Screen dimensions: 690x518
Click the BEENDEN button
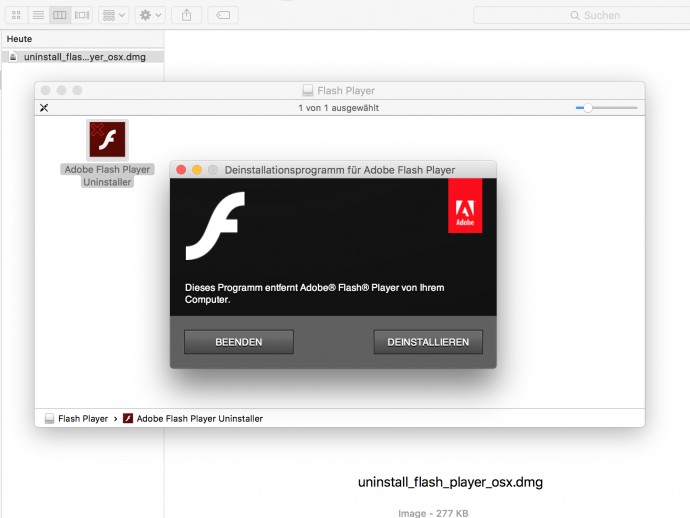[x=239, y=342]
